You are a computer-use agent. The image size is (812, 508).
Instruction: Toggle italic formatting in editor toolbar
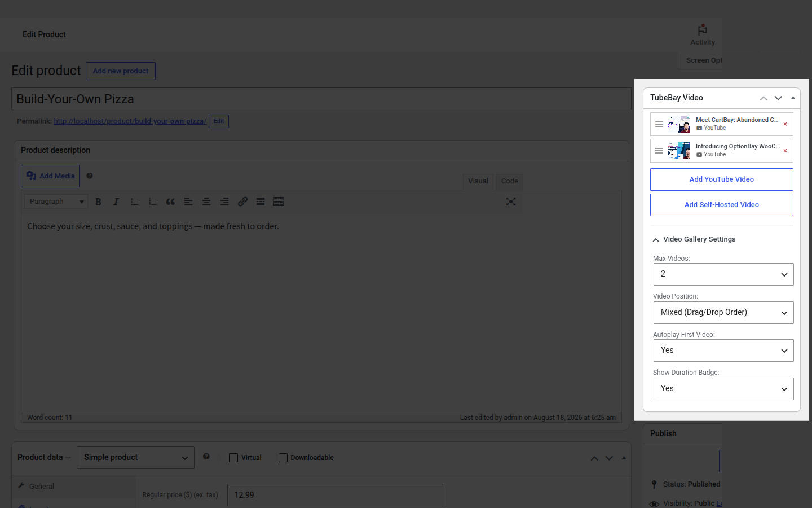pyautogui.click(x=116, y=202)
